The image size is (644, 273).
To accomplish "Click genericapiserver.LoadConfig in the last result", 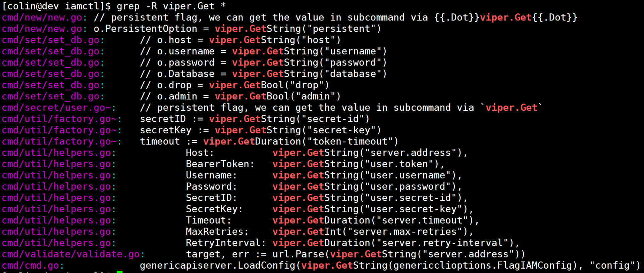I will (217, 266).
